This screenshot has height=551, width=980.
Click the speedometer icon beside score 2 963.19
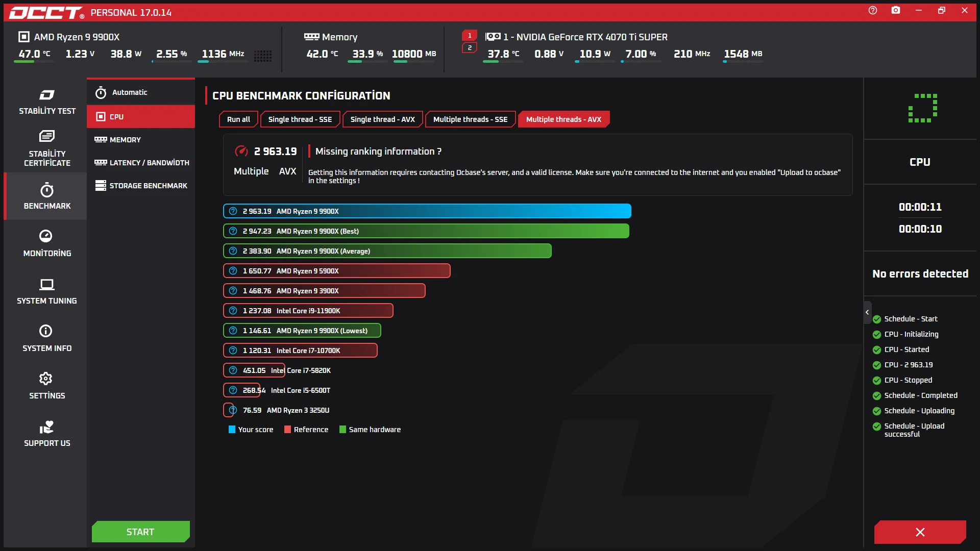pyautogui.click(x=241, y=151)
